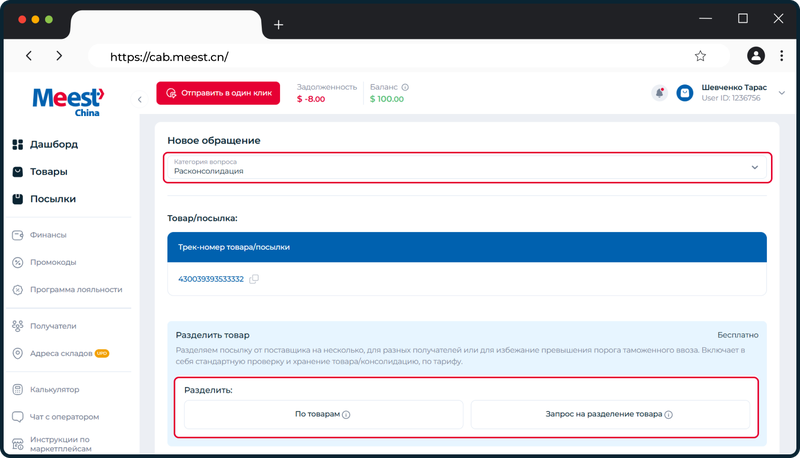Expand the Категория вопроса dropdown
Image resolution: width=800 pixels, height=458 pixels.
pos(467,167)
